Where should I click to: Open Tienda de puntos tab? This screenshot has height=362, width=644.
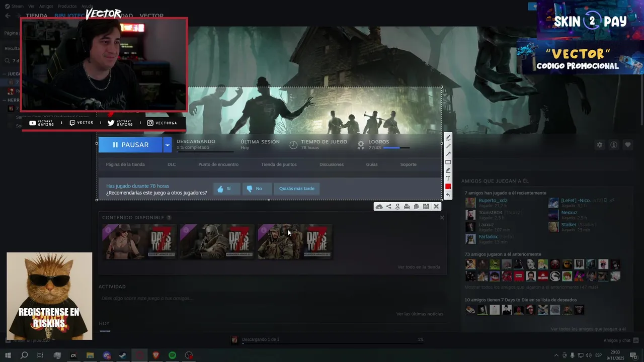pos(279,164)
